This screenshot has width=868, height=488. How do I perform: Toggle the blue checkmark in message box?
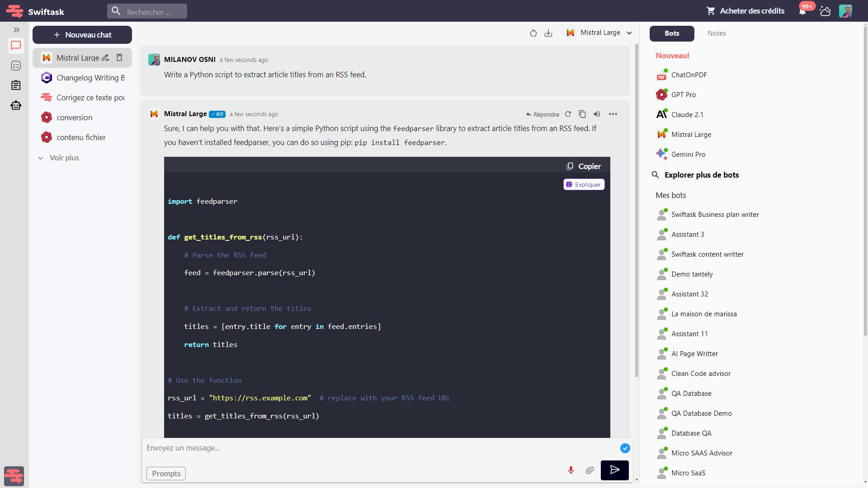625,448
